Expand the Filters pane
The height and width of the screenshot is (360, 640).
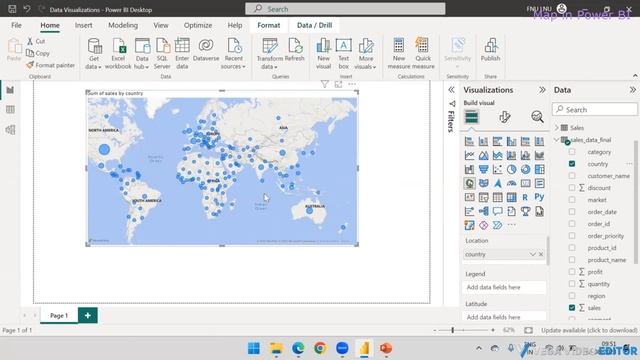(x=451, y=90)
